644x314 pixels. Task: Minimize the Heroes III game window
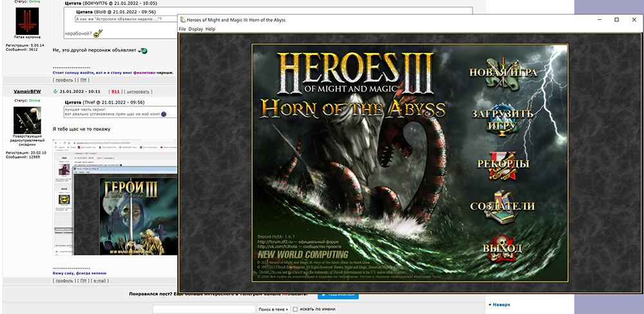pyautogui.click(x=598, y=20)
